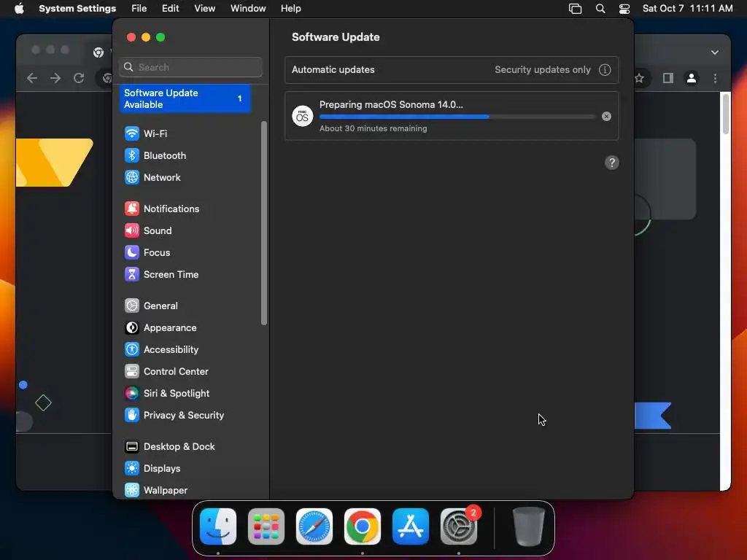The width and height of the screenshot is (747, 560).
Task: Click 'Security updates only' text
Action: point(542,69)
